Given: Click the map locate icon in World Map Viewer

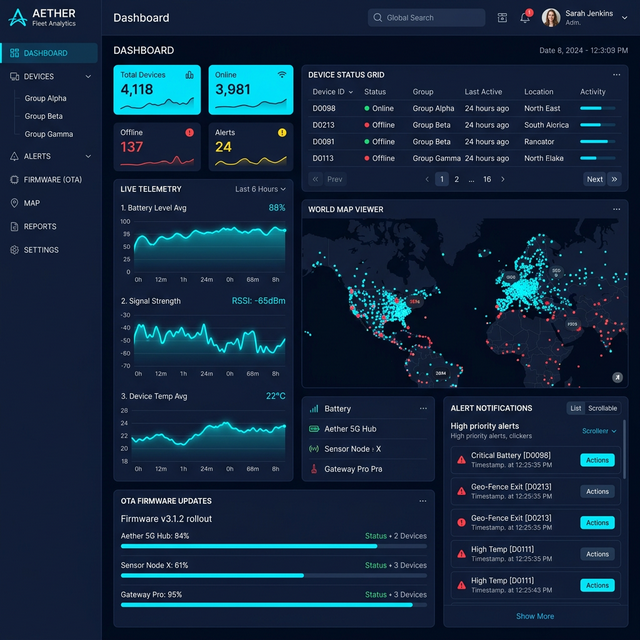Looking at the screenshot, I should 617,377.
